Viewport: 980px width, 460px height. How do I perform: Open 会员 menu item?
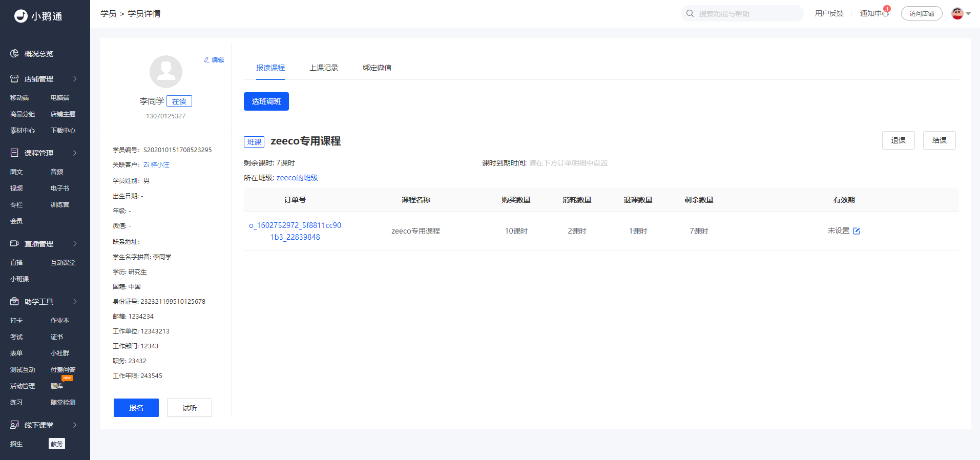click(x=16, y=221)
